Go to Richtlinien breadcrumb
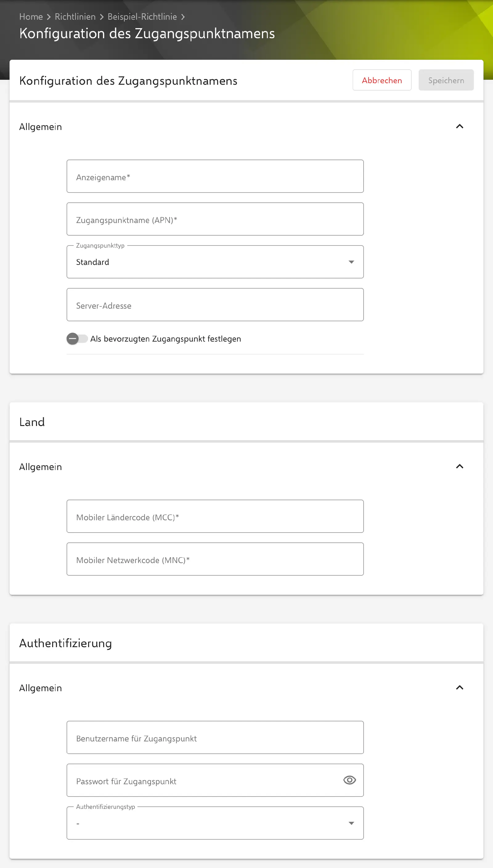 pos(75,17)
